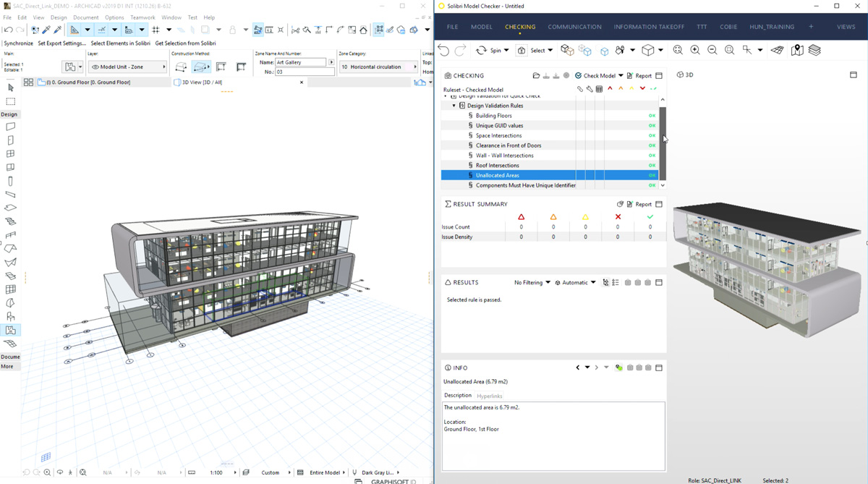Click the Synchronize button

tap(18, 43)
